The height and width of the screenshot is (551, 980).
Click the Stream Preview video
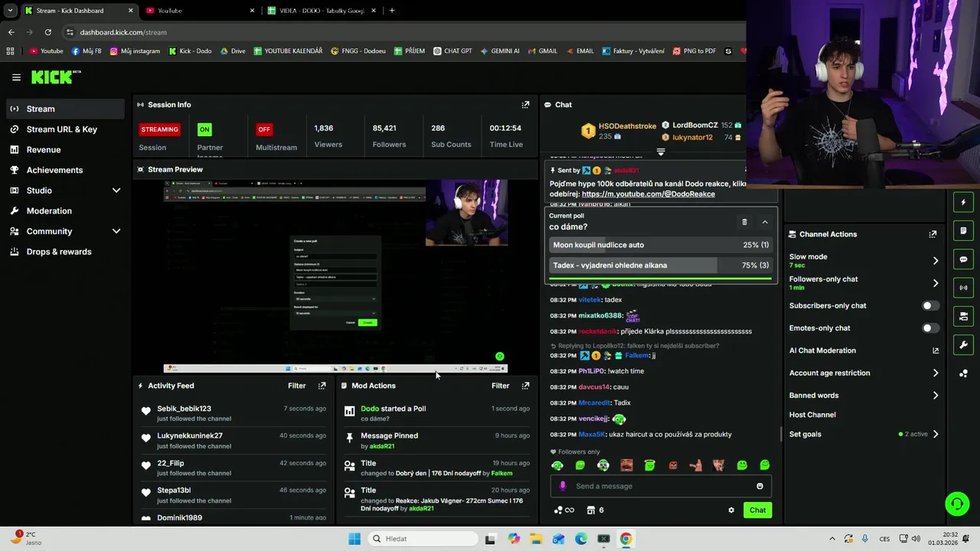coord(335,276)
